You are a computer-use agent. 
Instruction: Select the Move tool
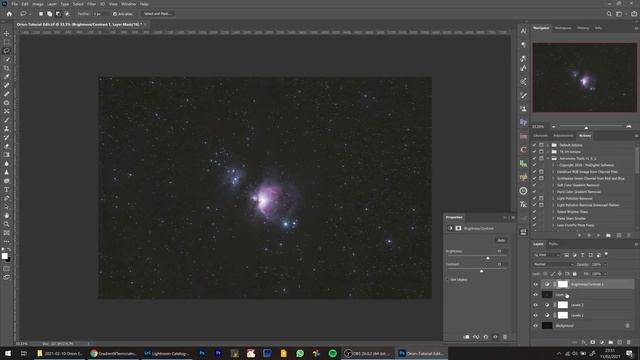pos(7,33)
